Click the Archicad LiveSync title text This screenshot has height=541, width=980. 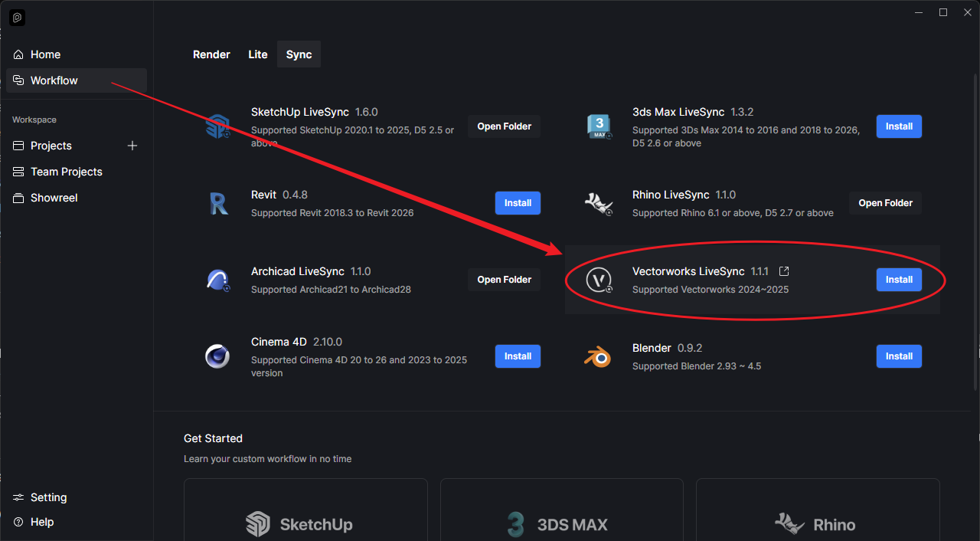tap(298, 271)
